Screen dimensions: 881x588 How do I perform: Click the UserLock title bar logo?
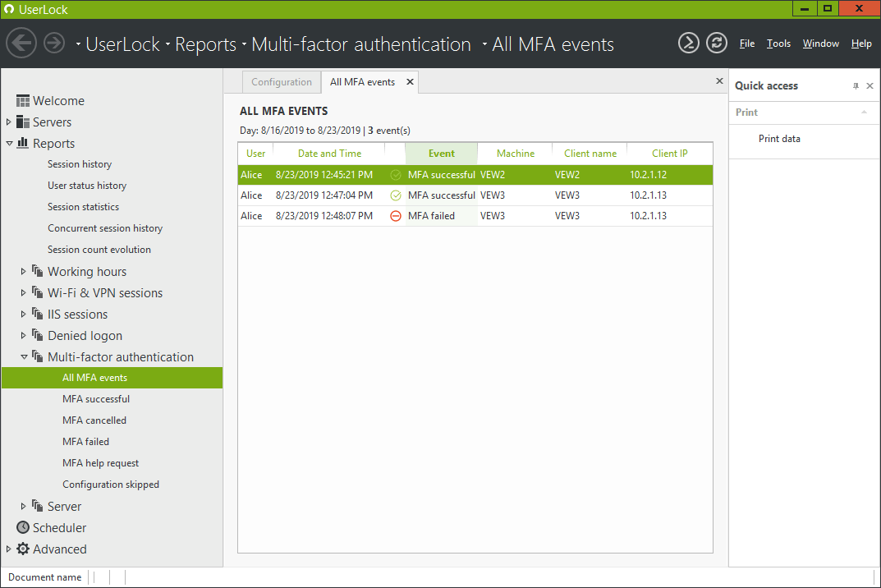9,9
